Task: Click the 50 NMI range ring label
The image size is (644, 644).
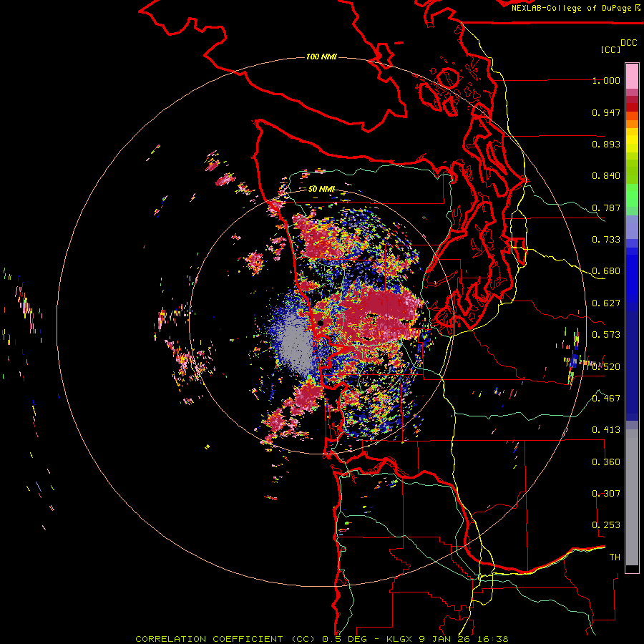Action: click(x=321, y=189)
